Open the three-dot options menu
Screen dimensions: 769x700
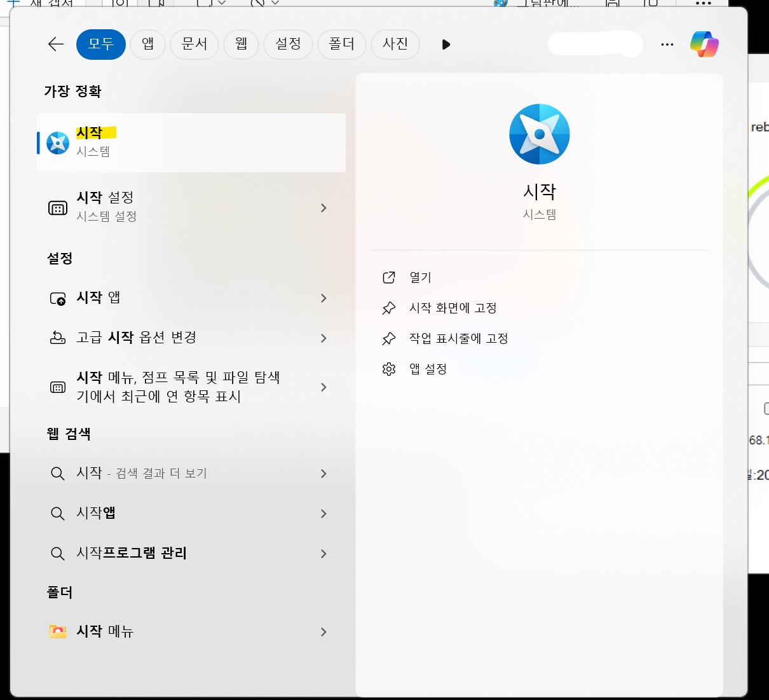(667, 45)
